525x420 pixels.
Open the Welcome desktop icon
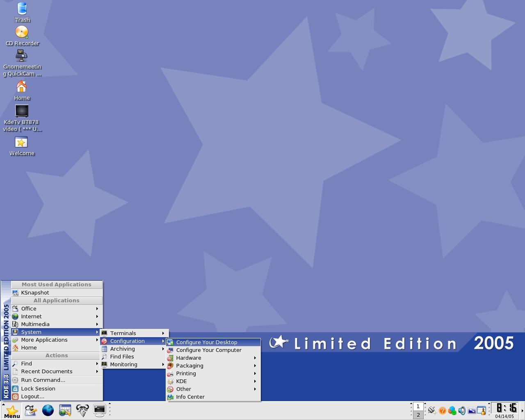22,146
